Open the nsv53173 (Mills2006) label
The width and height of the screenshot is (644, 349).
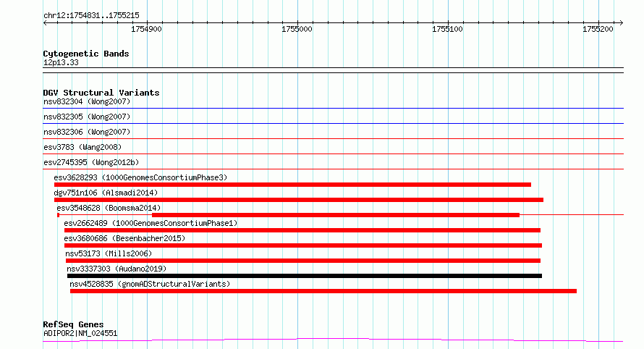109,253
